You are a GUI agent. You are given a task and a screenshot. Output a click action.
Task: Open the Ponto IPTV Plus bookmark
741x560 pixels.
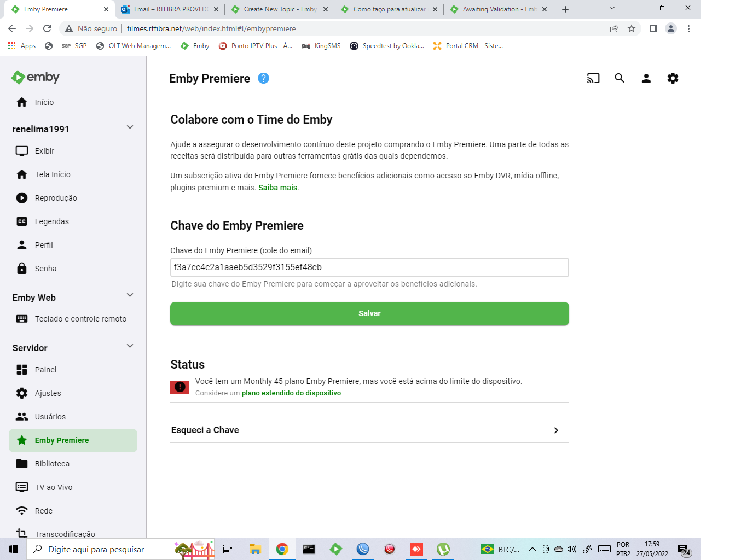(256, 46)
